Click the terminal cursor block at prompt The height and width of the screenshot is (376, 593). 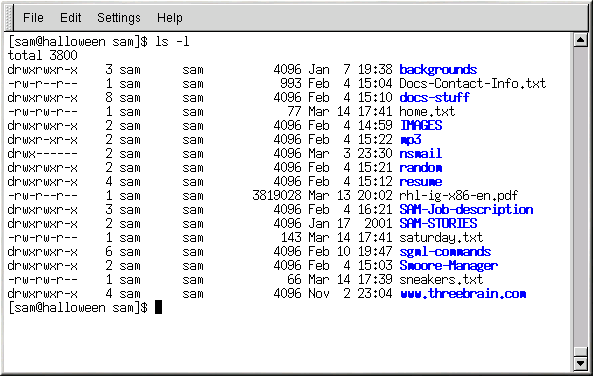coord(158,307)
